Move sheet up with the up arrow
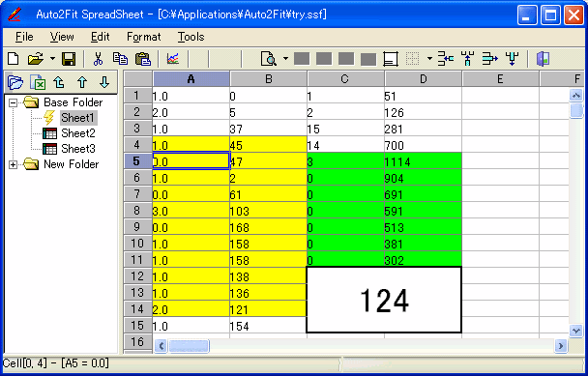 click(x=82, y=82)
